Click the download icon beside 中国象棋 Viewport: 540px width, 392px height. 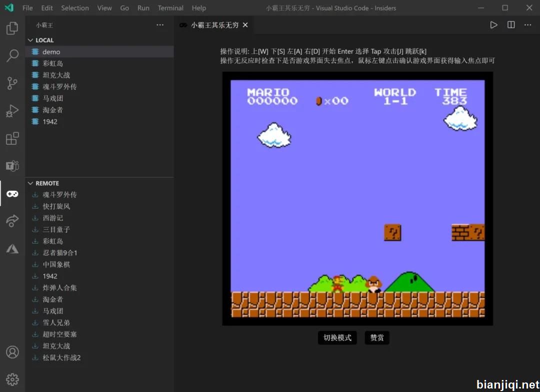[35, 265]
